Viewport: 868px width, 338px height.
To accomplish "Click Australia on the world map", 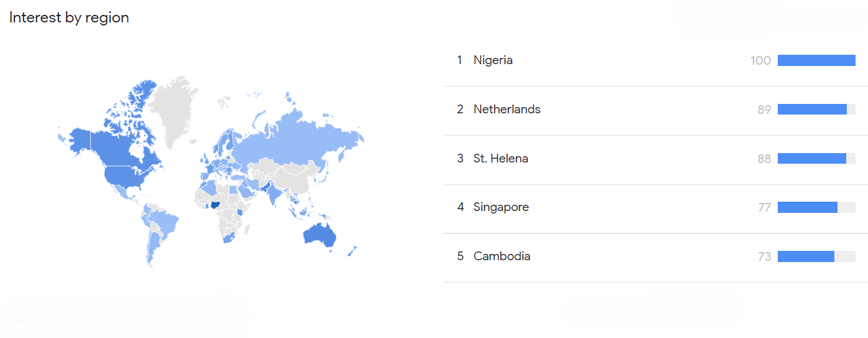I will point(318,235).
